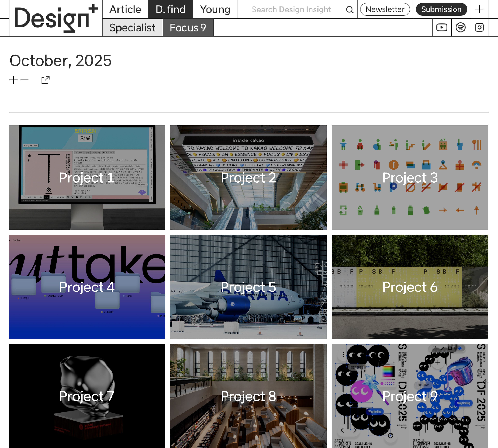This screenshot has width=498, height=448.
Task: Click the Design+ logo
Action: pos(56,18)
